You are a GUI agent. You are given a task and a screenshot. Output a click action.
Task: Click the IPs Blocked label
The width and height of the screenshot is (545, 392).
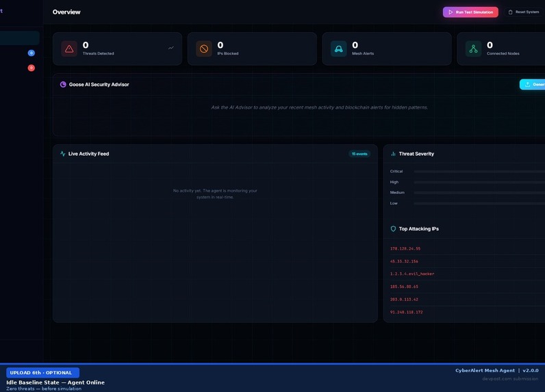click(x=228, y=53)
